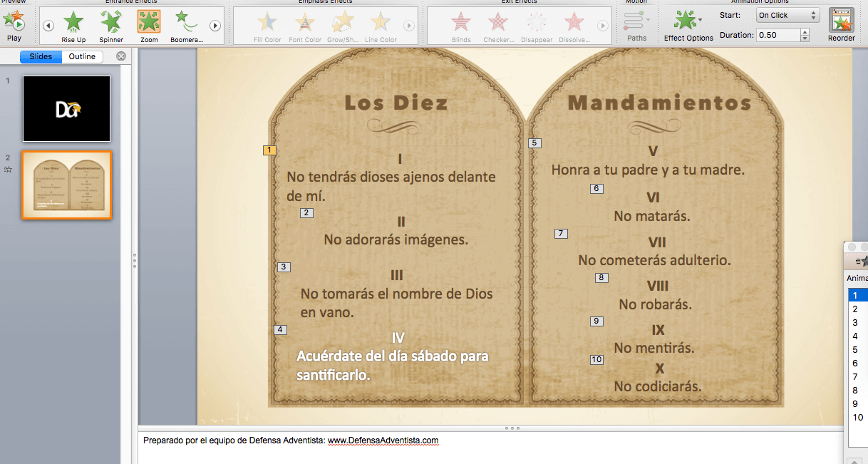This screenshot has width=868, height=464.
Task: Select the Zoom entrance effect
Action: (x=149, y=26)
